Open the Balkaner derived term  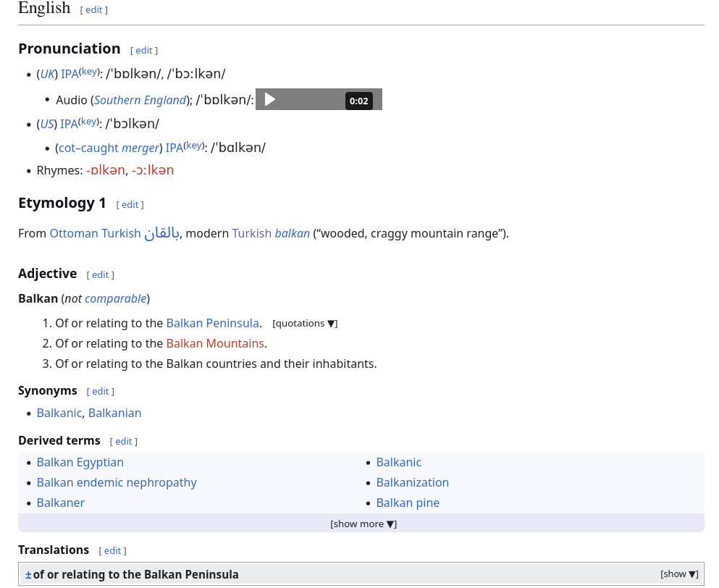click(x=61, y=503)
